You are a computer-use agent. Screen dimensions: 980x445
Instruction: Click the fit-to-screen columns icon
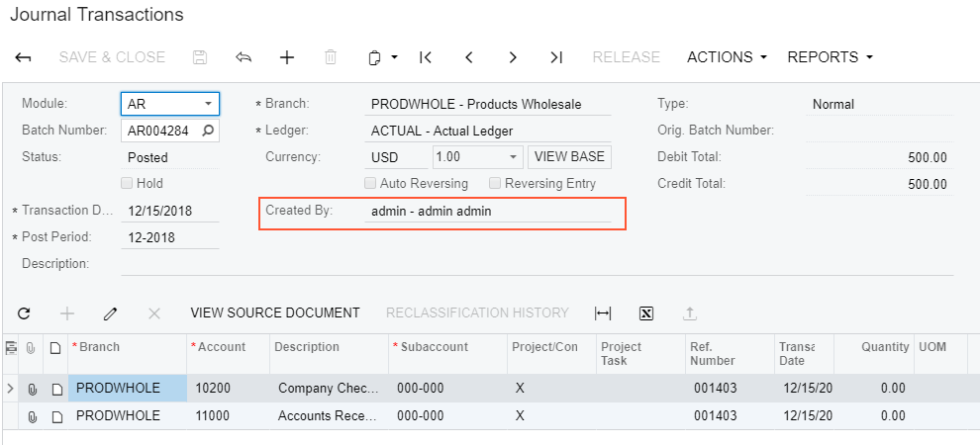(603, 313)
